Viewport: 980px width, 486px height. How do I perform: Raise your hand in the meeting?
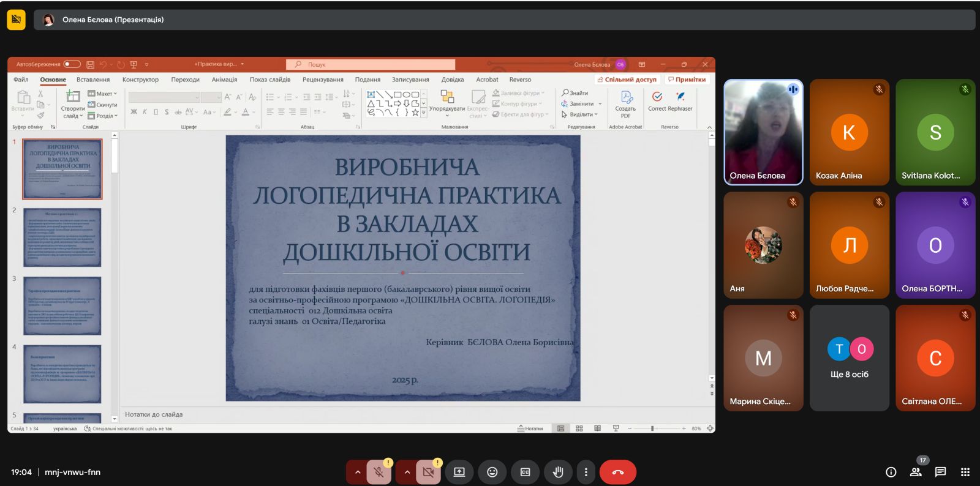tap(558, 472)
